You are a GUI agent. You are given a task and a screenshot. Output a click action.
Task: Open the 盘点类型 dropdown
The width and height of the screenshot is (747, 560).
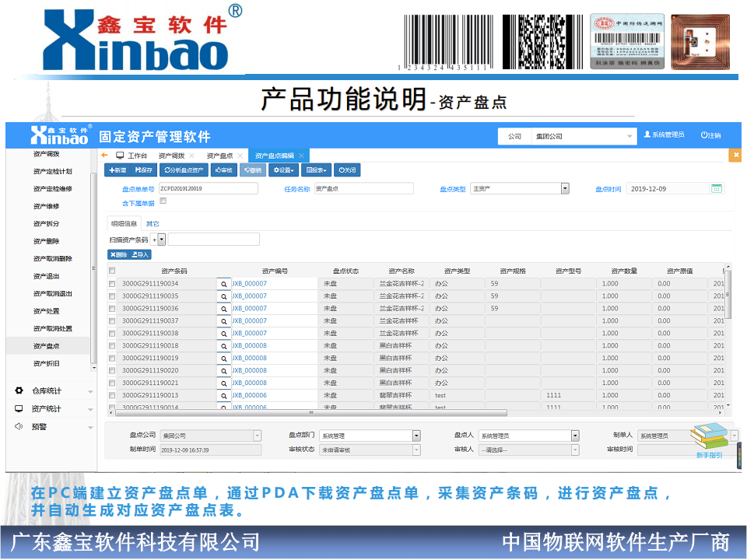pos(565,188)
